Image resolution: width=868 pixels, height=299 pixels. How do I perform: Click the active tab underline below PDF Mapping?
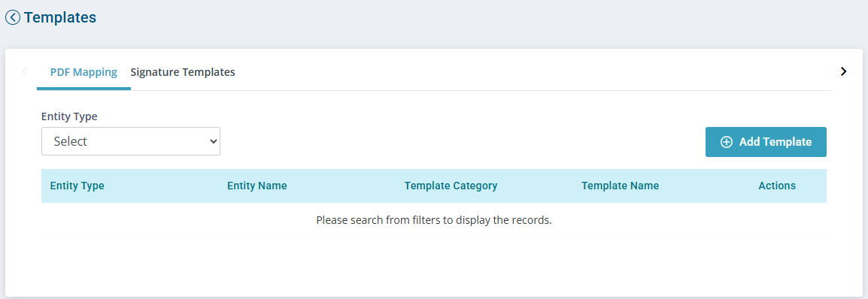(x=83, y=89)
